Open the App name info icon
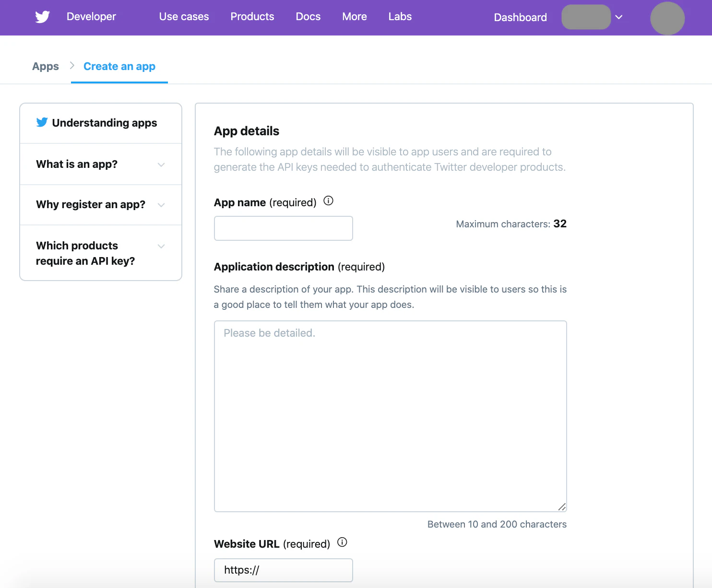 point(328,201)
